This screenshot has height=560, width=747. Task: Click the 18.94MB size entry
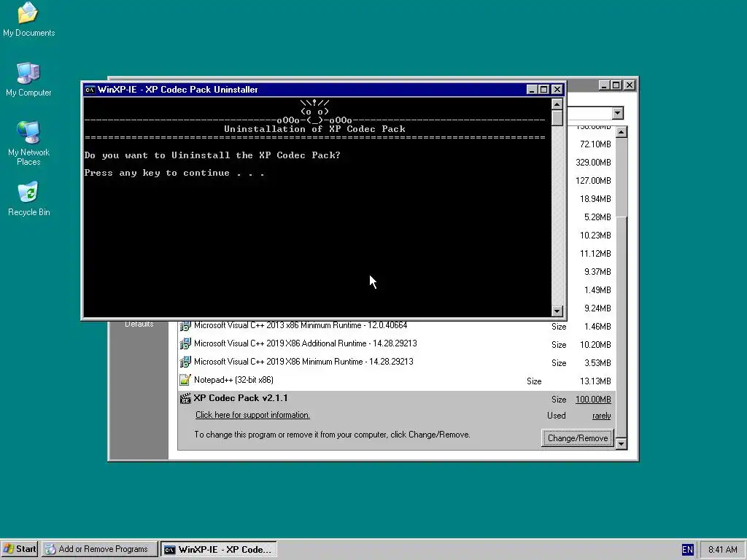[595, 199]
